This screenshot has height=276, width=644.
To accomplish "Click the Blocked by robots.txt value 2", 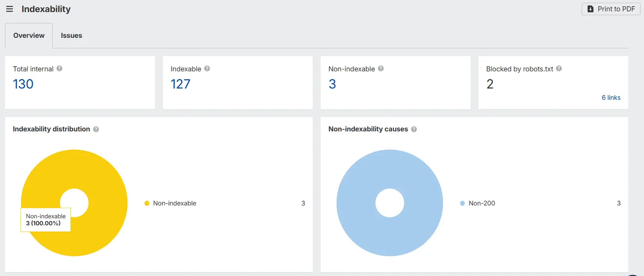I will tap(490, 84).
